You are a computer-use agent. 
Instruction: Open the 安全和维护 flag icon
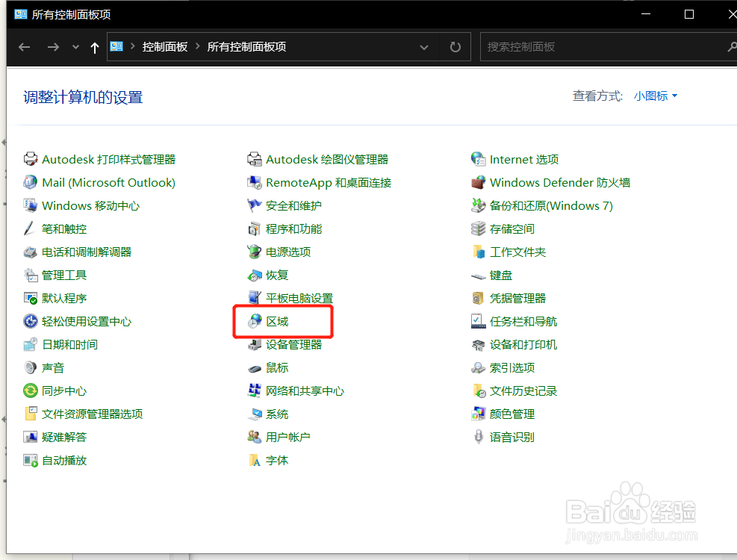click(x=255, y=205)
